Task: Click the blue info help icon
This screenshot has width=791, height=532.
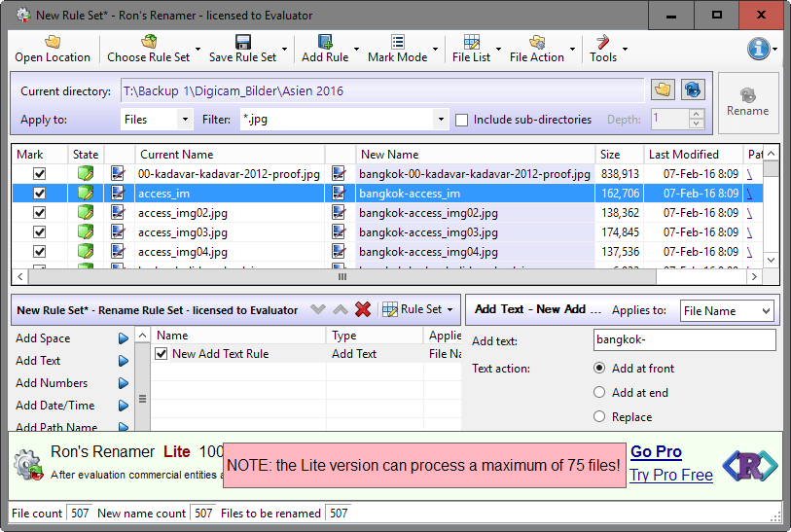Action: (x=759, y=49)
